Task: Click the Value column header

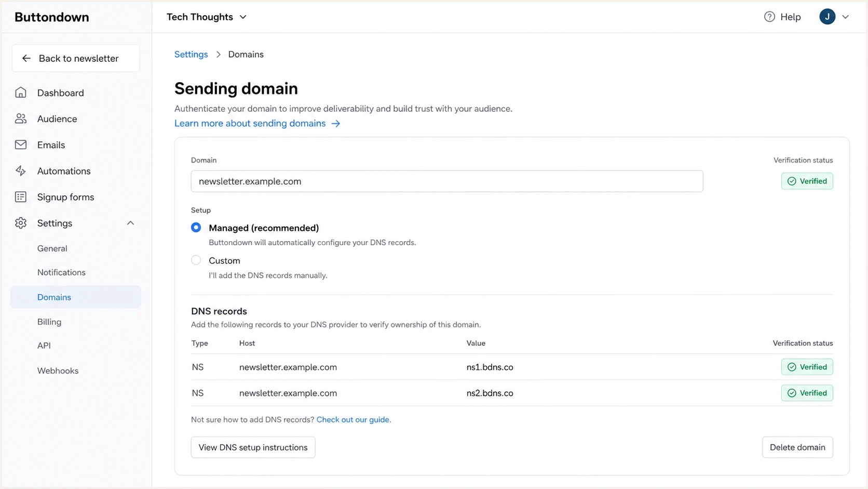Action: 476,343
